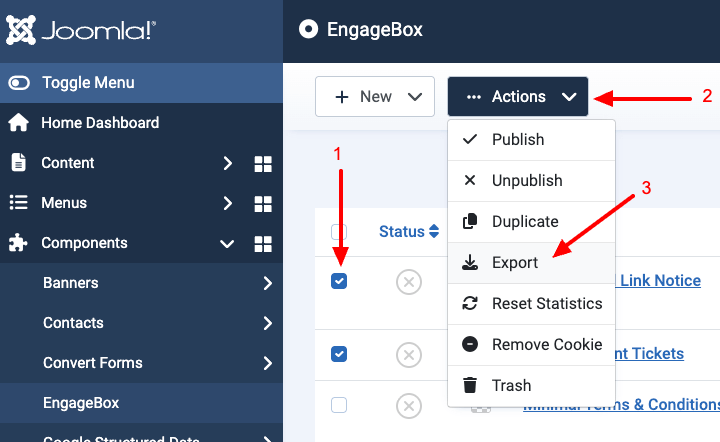
Task: Click the Publish checkmark icon
Action: point(470,139)
